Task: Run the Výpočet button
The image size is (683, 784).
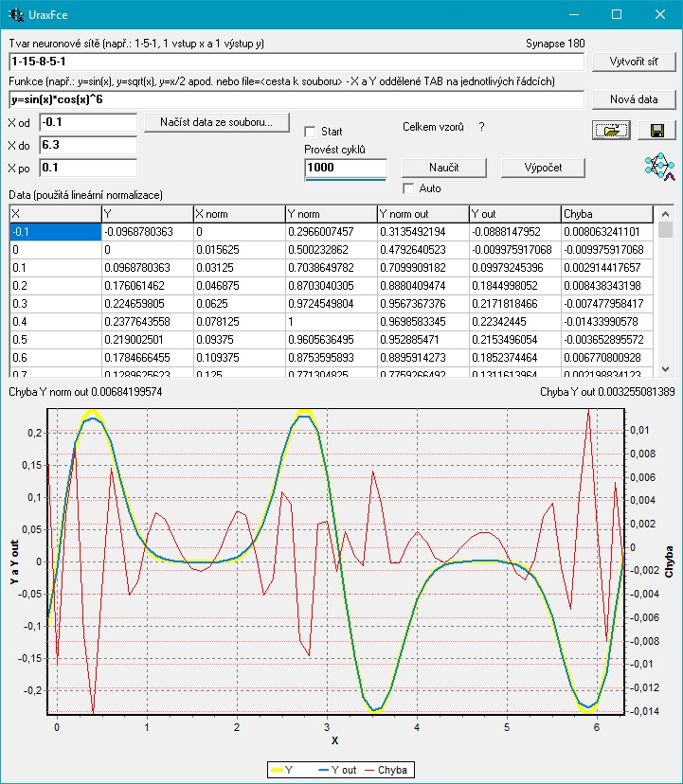Action: pyautogui.click(x=543, y=168)
